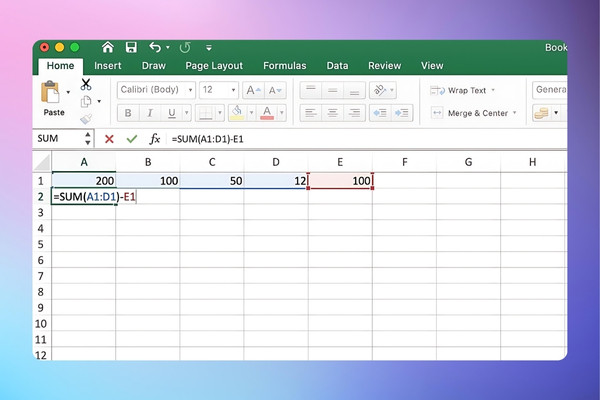Open the View tab

432,66
